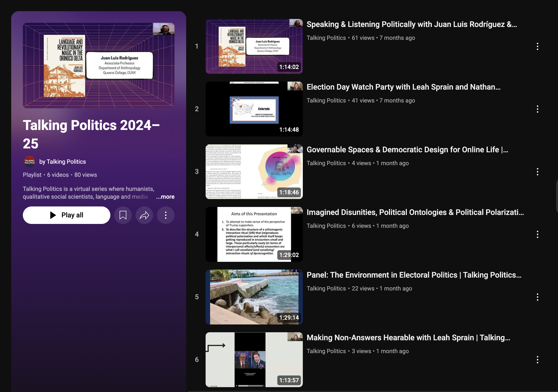558x392 pixels.
Task: Open options menu for Governable Spaces video
Action: [x=538, y=172]
